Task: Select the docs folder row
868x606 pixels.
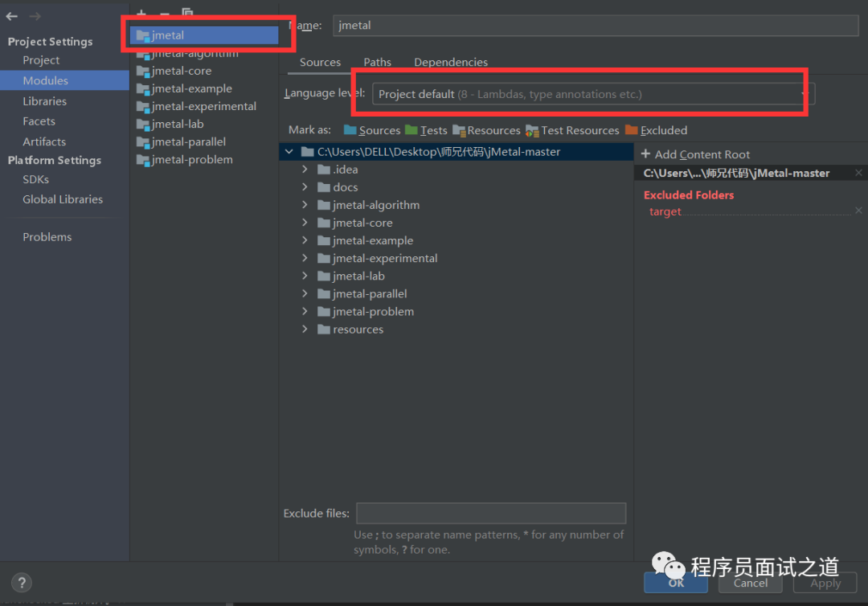Action: point(457,187)
